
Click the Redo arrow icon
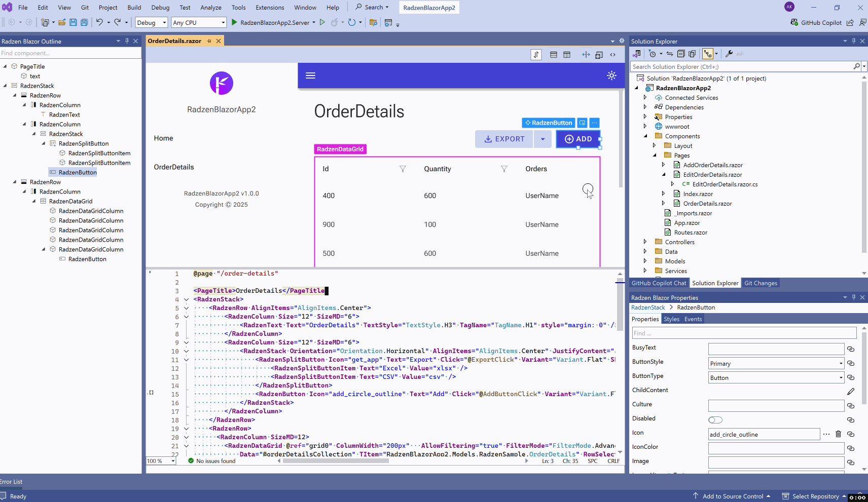point(118,22)
